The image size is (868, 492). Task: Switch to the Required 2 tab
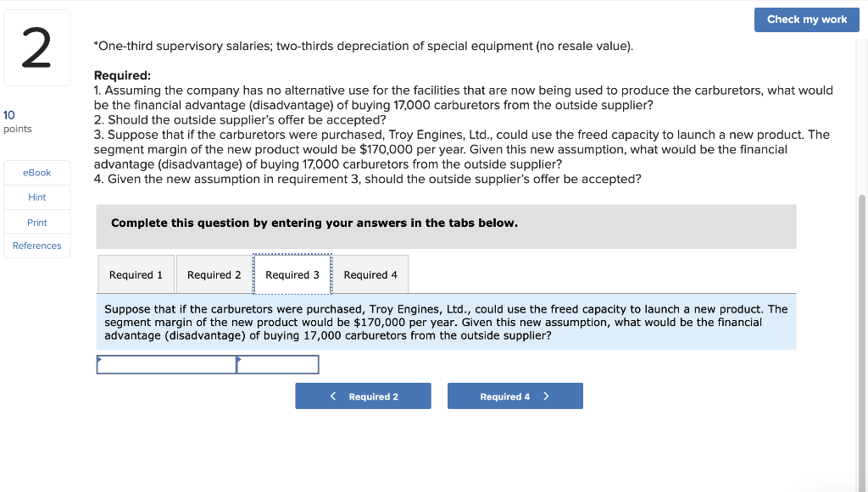[x=214, y=274]
